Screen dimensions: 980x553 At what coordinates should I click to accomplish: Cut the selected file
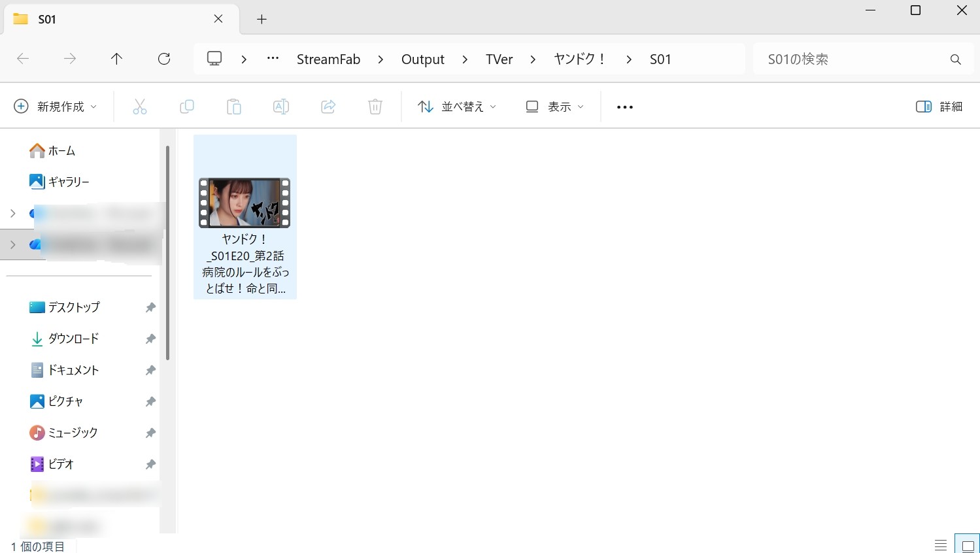tap(139, 106)
